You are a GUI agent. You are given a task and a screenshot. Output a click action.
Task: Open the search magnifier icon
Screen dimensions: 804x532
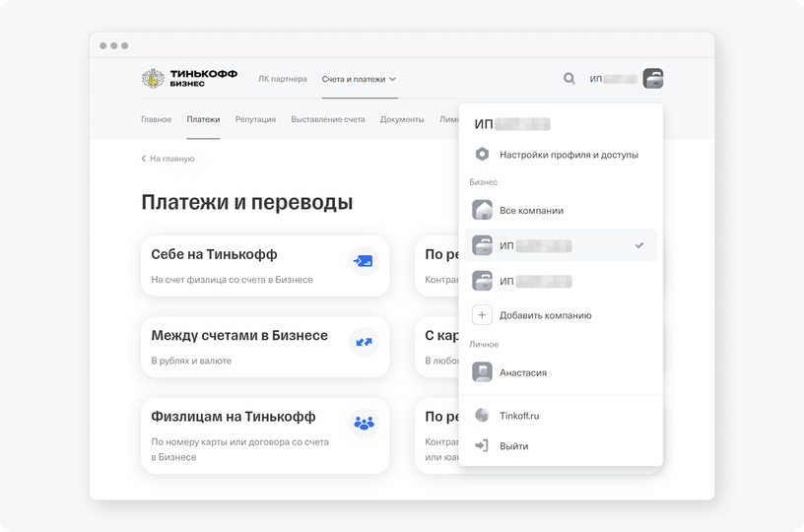[x=569, y=79]
